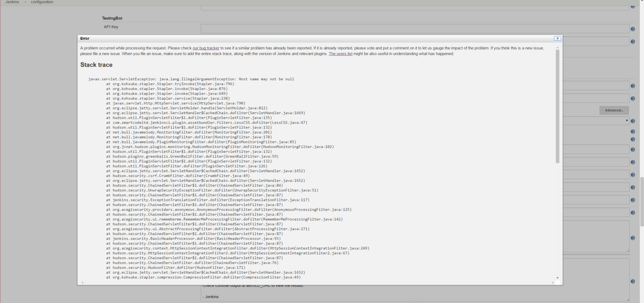Click help icon directly under the API Key help
The image size is (644, 303).
click(633, 42)
